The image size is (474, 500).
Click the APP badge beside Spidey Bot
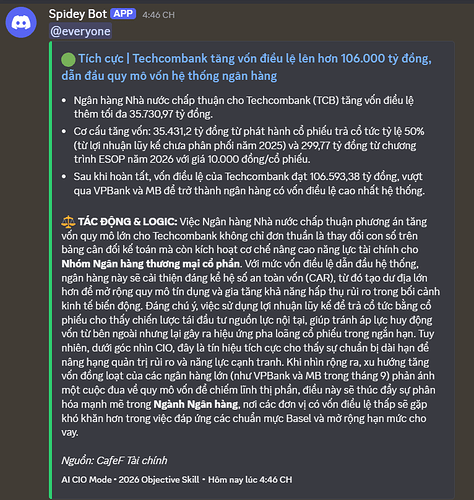coord(123,14)
